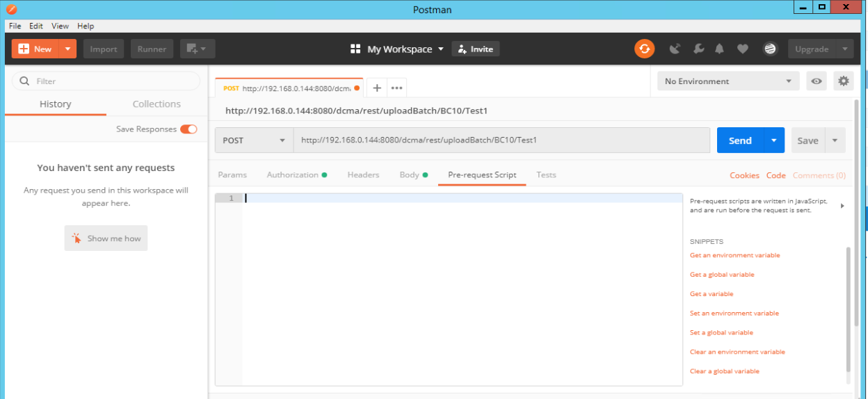Open the Comments (0) link
The height and width of the screenshot is (399, 868).
[819, 175]
